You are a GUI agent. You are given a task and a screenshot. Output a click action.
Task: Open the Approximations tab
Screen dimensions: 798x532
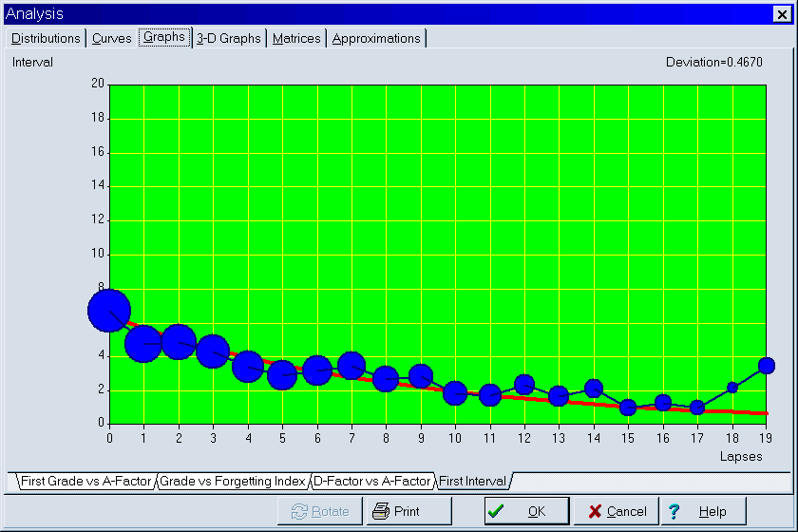[376, 38]
